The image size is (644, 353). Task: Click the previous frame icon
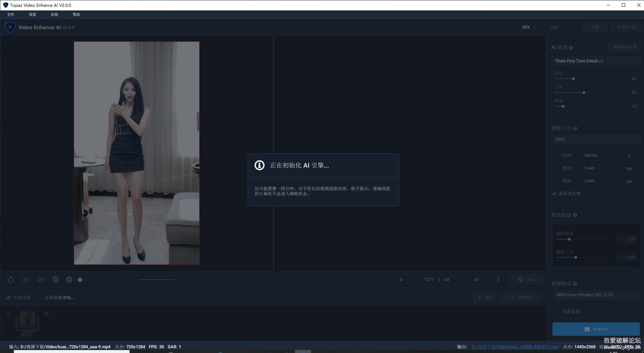click(x=56, y=279)
